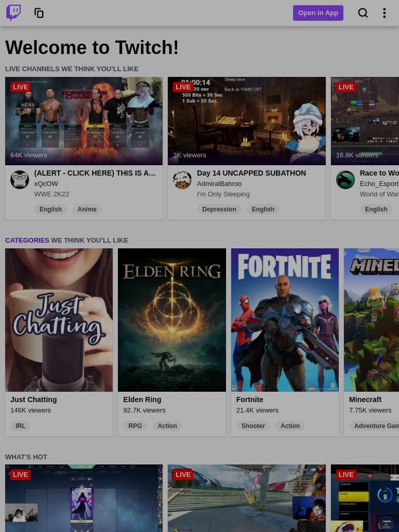Select the Depression tag
The image size is (399, 532).
pos(219,209)
